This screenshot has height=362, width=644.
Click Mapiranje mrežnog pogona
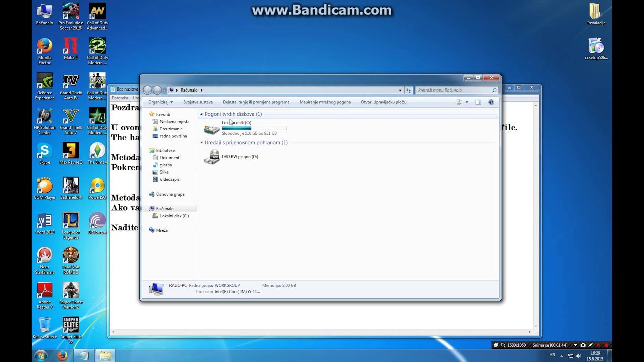tap(325, 102)
